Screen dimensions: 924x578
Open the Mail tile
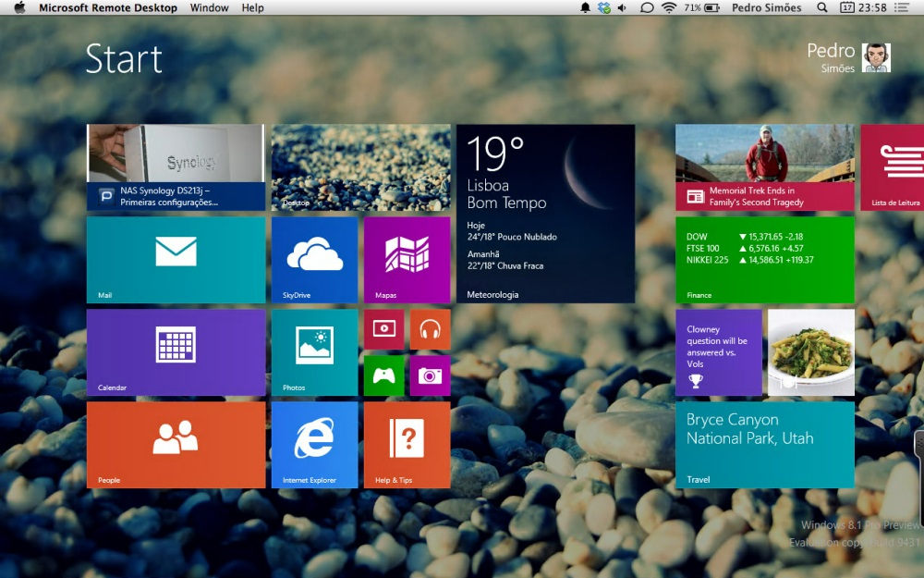[176, 260]
